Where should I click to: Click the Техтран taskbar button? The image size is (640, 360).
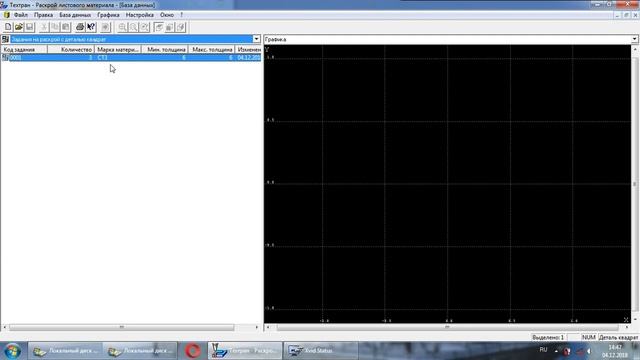pyautogui.click(x=244, y=351)
